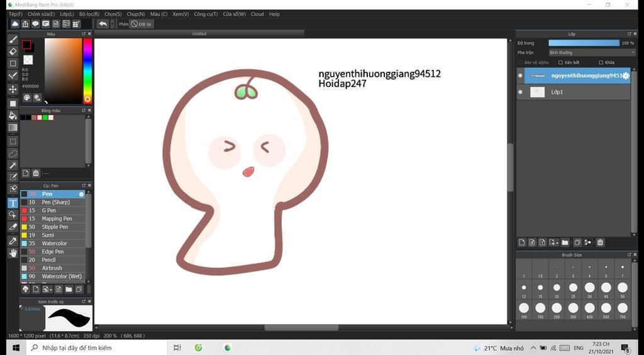Screen dimensions: 644x355
Task: Undock the Màu color panel
Action: point(84,34)
